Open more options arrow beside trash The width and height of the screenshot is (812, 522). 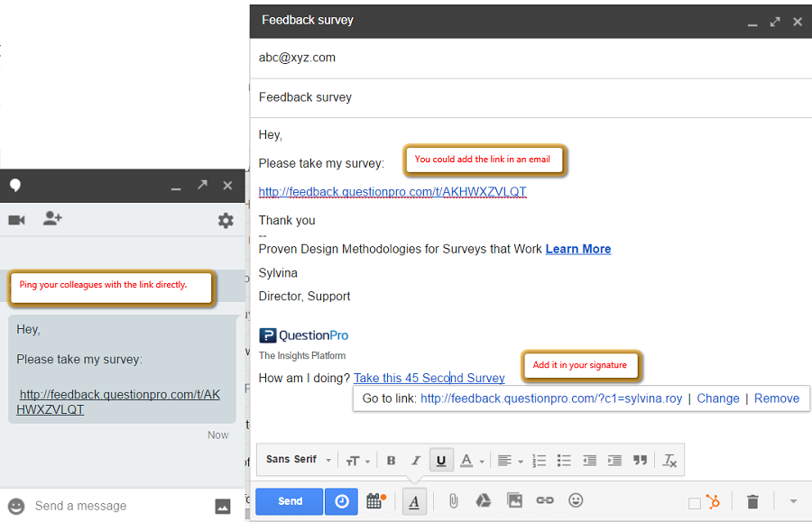pos(793,501)
